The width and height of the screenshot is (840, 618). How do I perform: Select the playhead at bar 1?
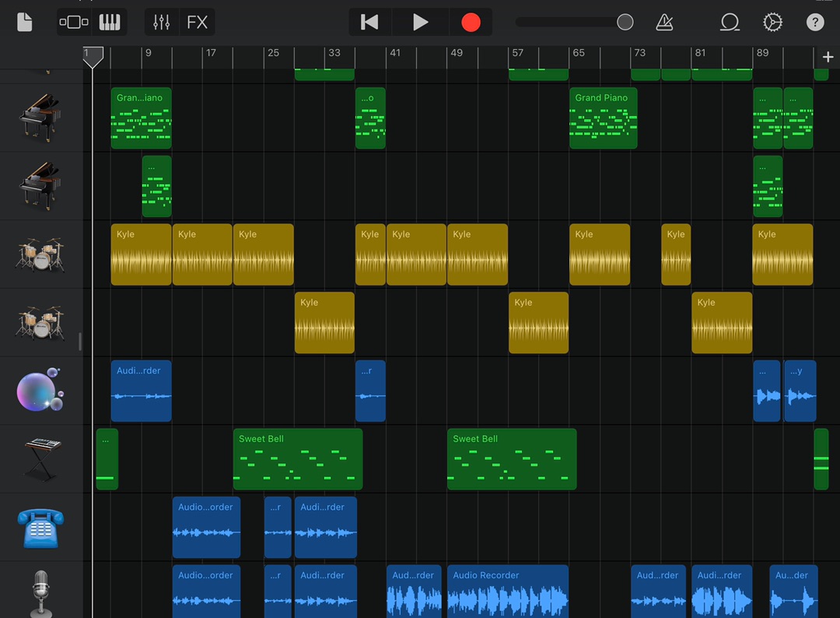tap(93, 58)
